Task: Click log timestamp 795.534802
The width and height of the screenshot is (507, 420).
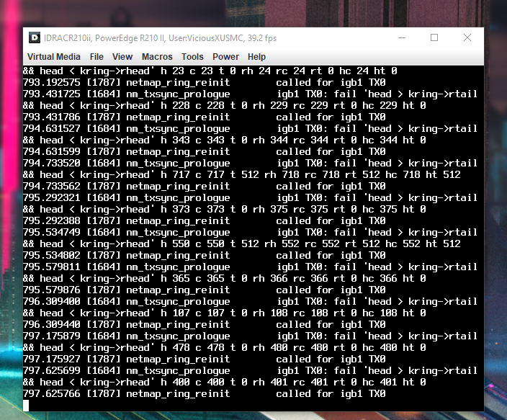Action: [x=51, y=256]
